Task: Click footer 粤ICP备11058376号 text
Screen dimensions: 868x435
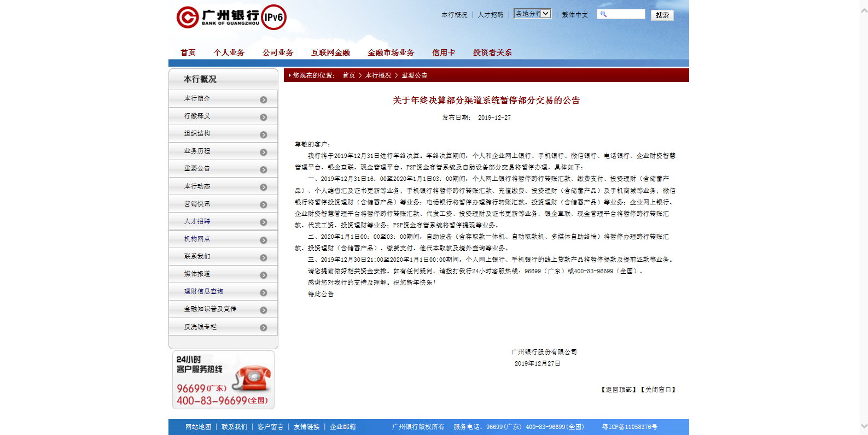Action: pos(630,427)
